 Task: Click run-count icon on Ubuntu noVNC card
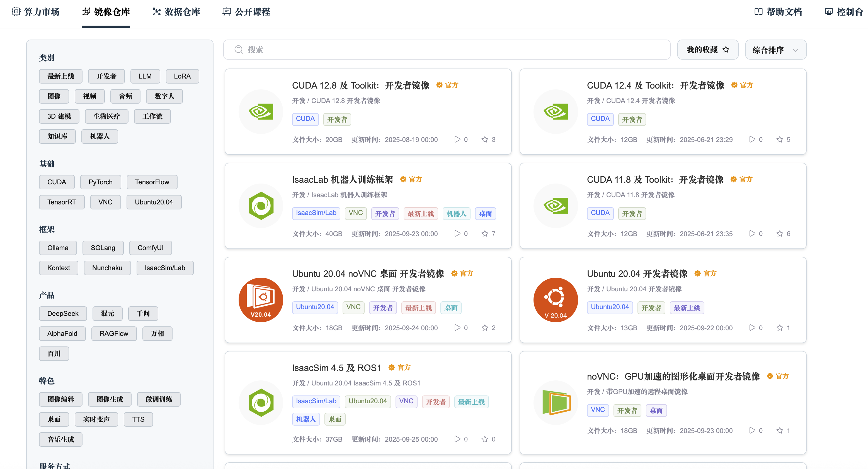tap(457, 328)
